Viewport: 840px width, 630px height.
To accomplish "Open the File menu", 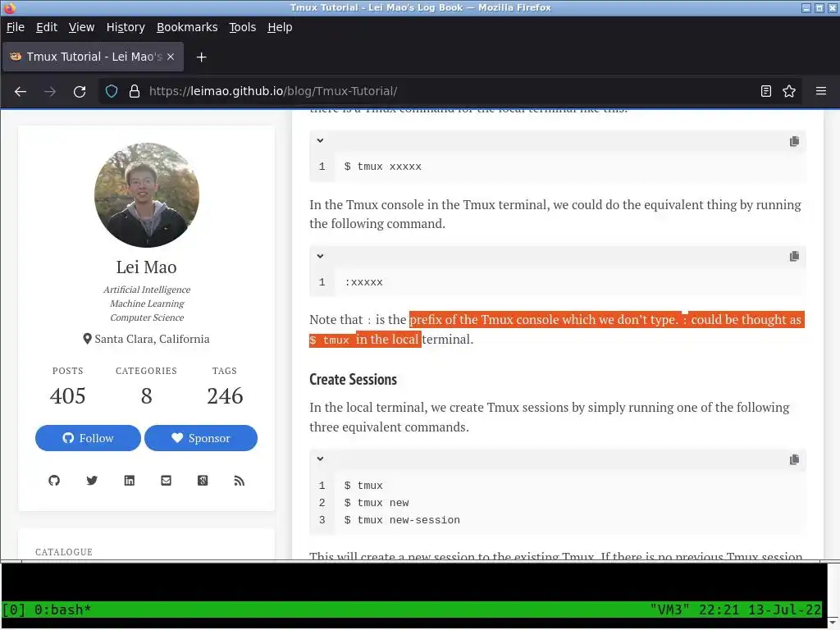I will click(x=16, y=27).
